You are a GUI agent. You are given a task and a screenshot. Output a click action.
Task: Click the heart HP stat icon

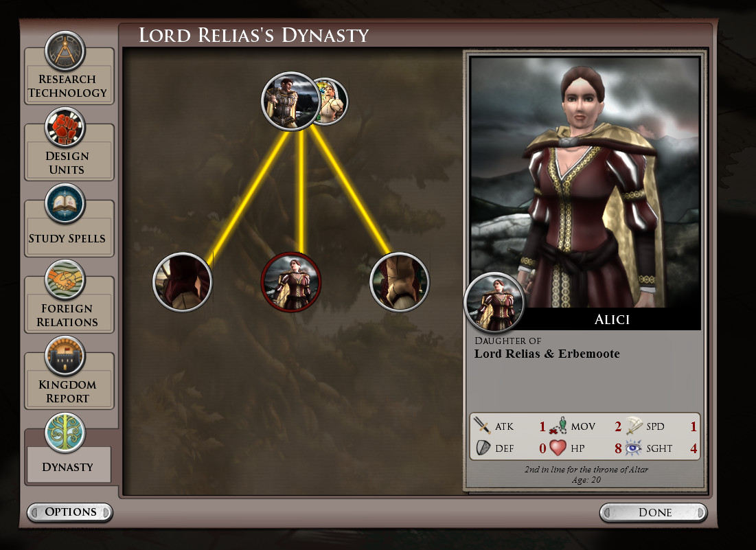558,448
